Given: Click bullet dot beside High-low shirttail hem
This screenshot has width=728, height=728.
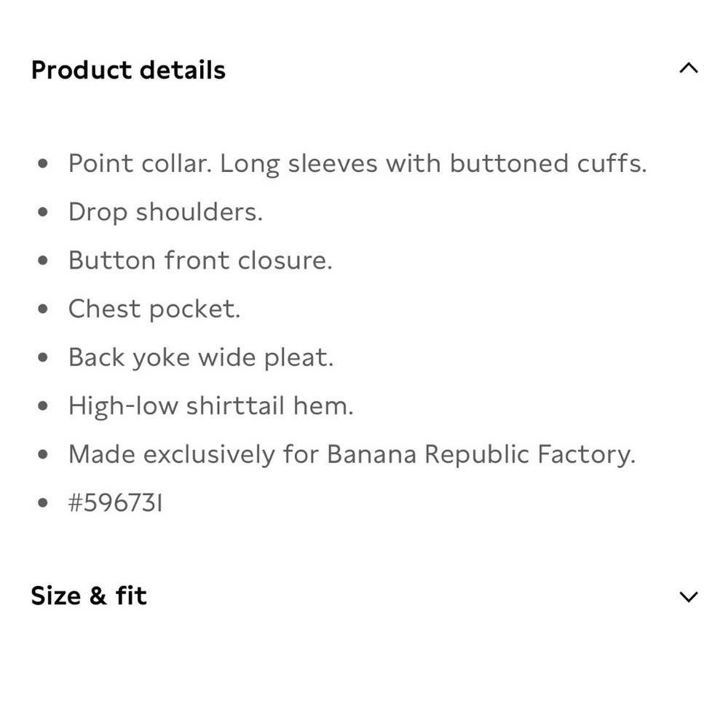Looking at the screenshot, I should pyautogui.click(x=43, y=405).
